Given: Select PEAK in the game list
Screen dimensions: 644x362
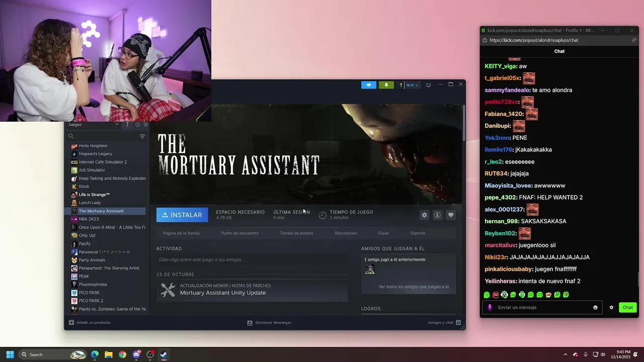Looking at the screenshot, I should (84, 276).
